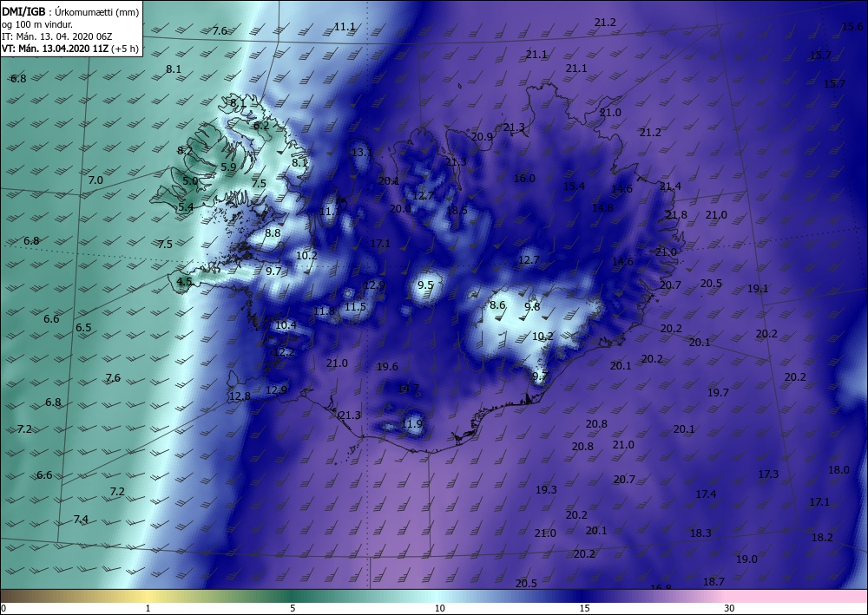This screenshot has height=615, width=868.
Task: Click the 19.6 map value
Action: click(387, 366)
